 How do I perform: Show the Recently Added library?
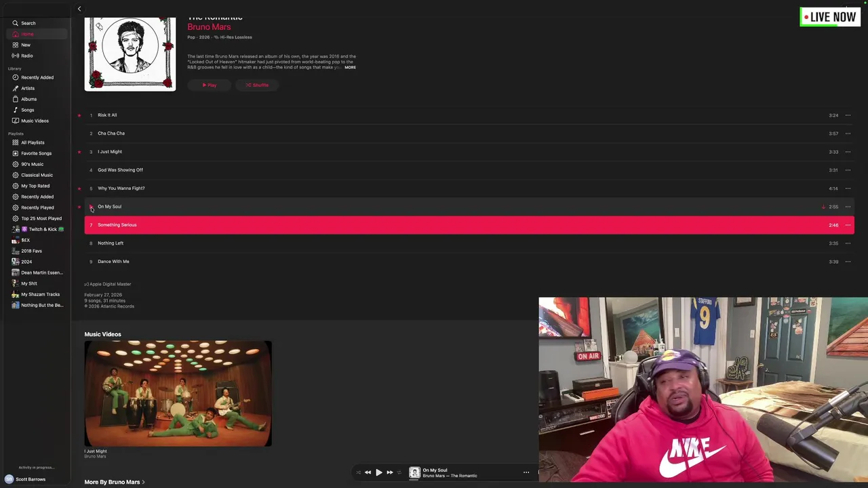click(x=37, y=77)
